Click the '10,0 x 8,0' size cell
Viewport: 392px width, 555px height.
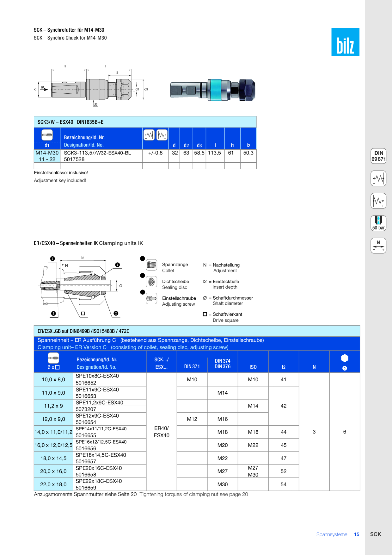click(x=53, y=379)
